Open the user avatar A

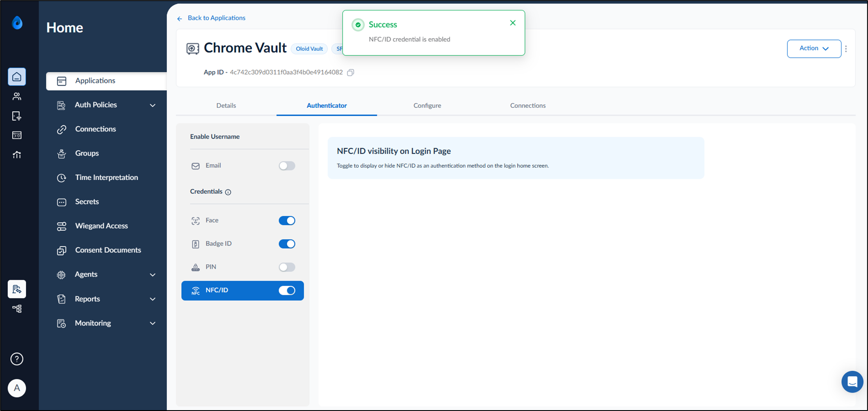[x=17, y=388]
